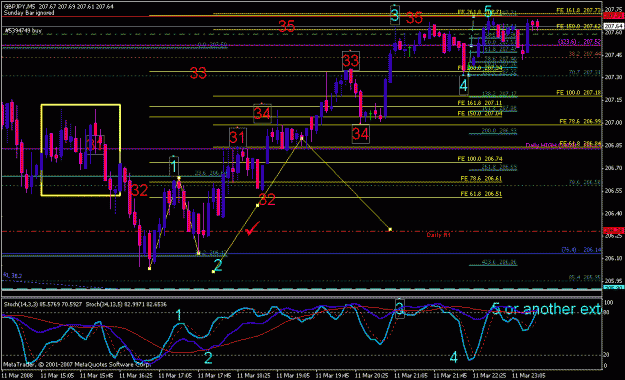
Task: Select the "FE 100.0 206.74" Fibonacci label
Action: pyautogui.click(x=480, y=159)
